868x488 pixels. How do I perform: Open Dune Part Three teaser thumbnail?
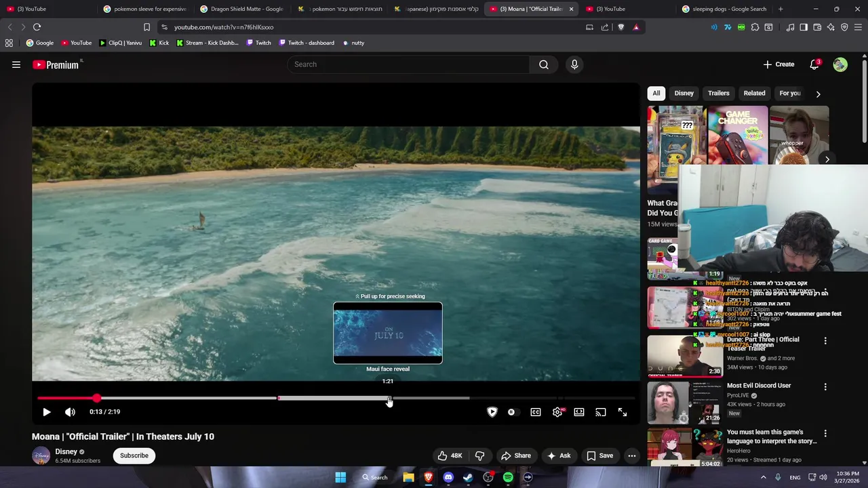point(685,356)
